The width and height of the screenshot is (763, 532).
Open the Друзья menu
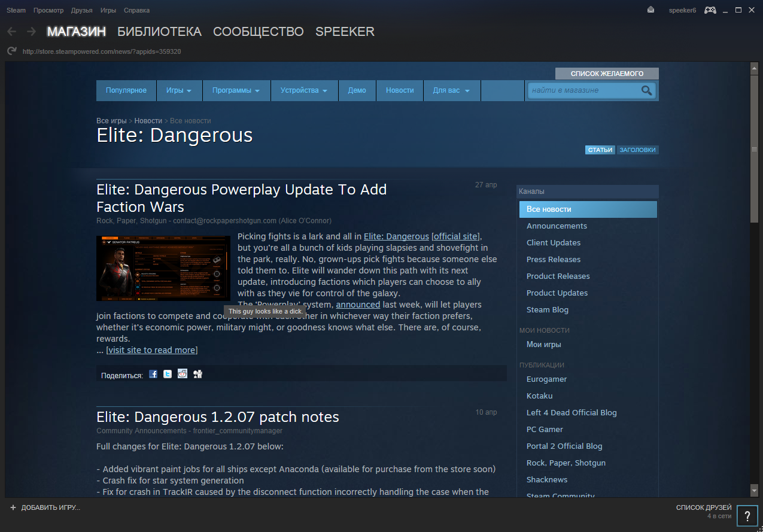coord(82,10)
